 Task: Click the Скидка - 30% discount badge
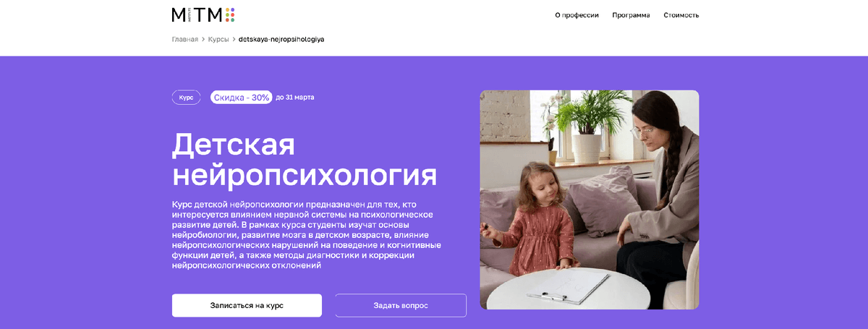(x=242, y=97)
